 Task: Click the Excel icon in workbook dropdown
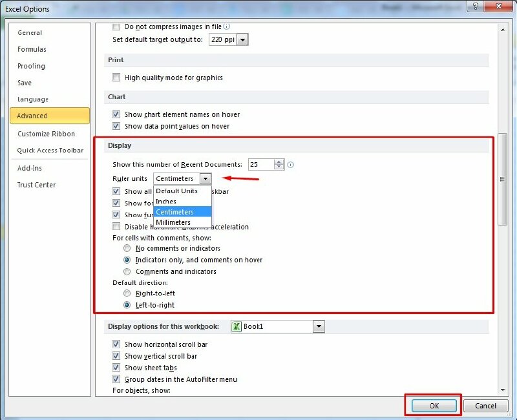point(237,327)
